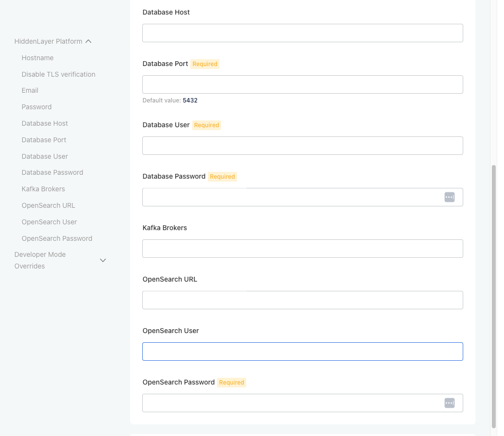Click the OpenSearch URL text box
The width and height of the screenshot is (504, 436).
pos(302,300)
